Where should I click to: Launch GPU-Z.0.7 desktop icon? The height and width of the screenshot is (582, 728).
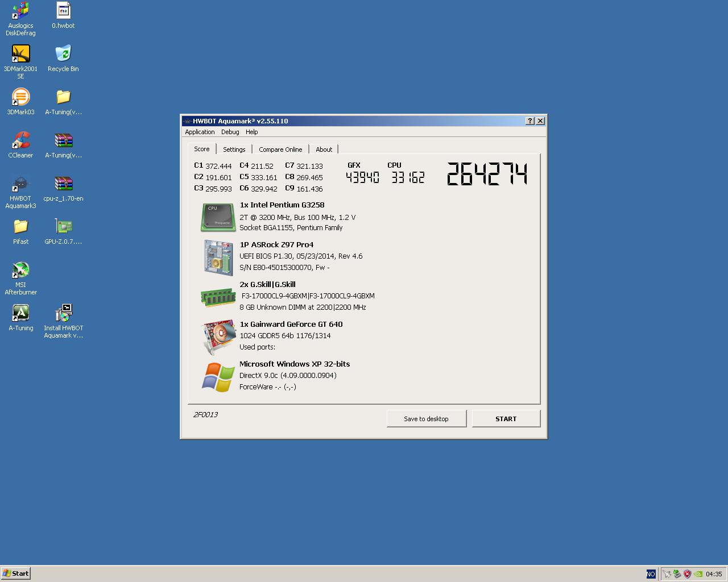click(63, 231)
